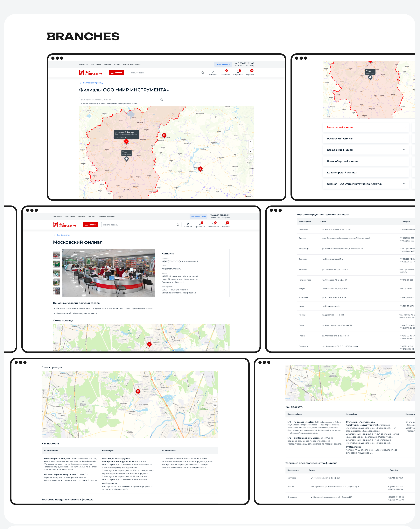Click 3D tilt button on branches region map
The height and width of the screenshot is (529, 420).
[250, 157]
